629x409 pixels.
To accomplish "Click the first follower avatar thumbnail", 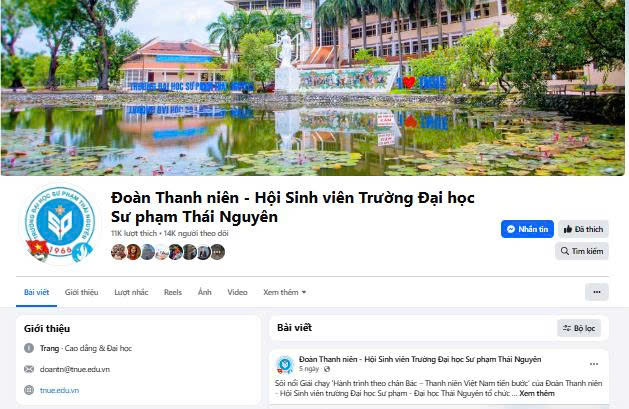I will pos(118,252).
